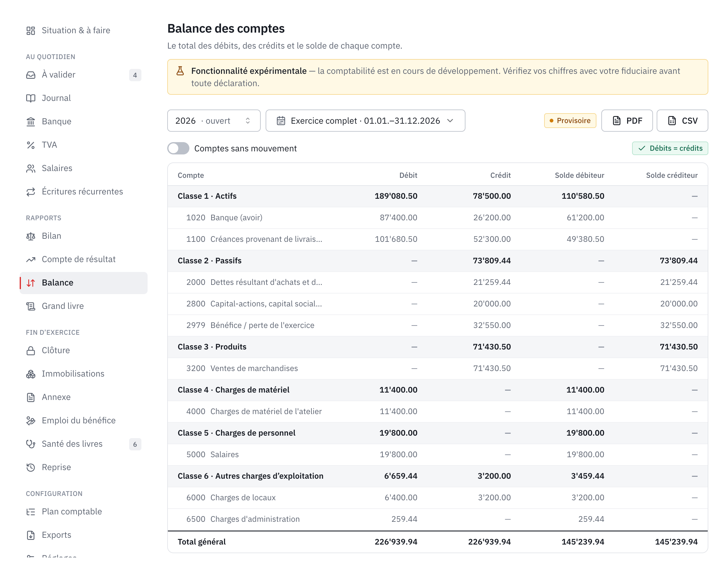Click the Banque building icon

pyautogui.click(x=31, y=122)
